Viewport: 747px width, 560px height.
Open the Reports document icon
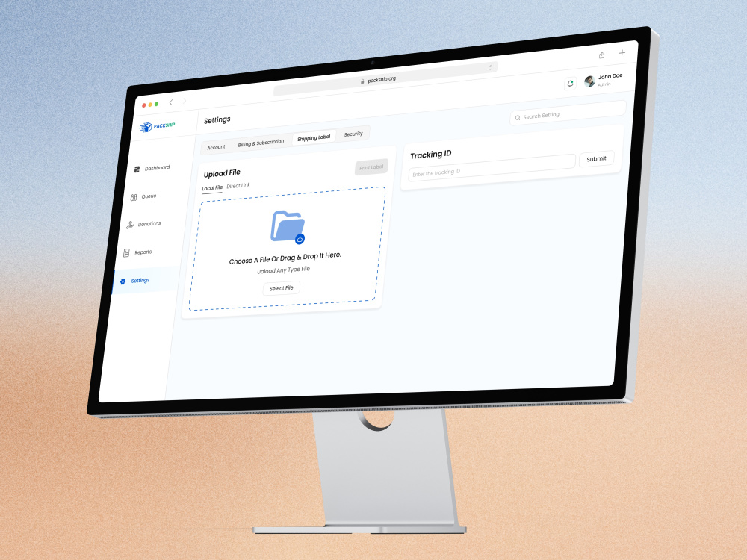coord(126,253)
